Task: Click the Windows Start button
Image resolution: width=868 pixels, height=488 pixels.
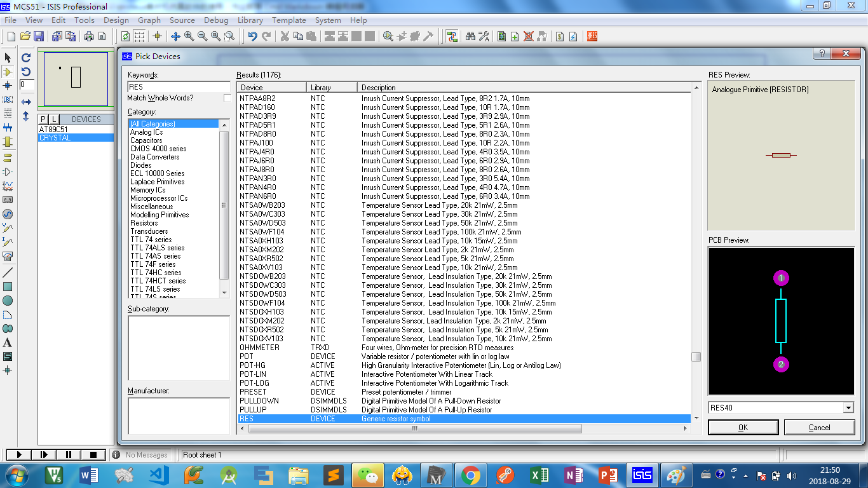Action: point(15,475)
